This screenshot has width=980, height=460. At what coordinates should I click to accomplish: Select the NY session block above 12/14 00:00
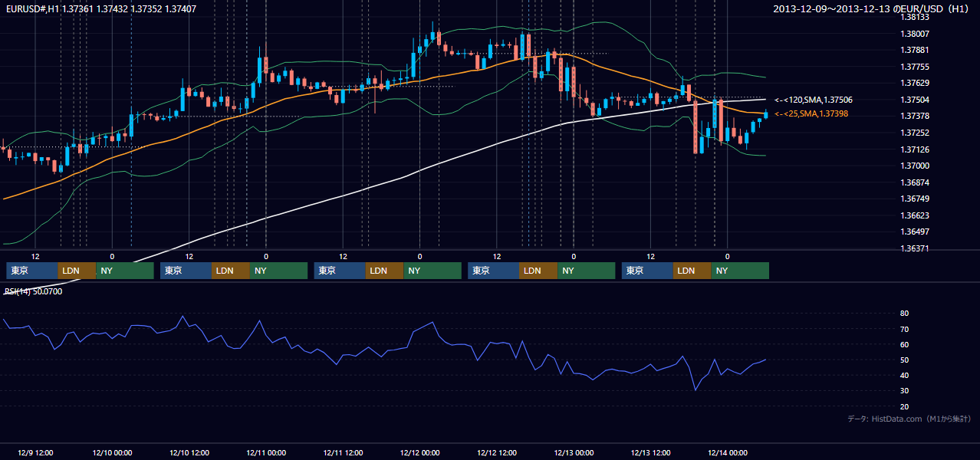[740, 271]
